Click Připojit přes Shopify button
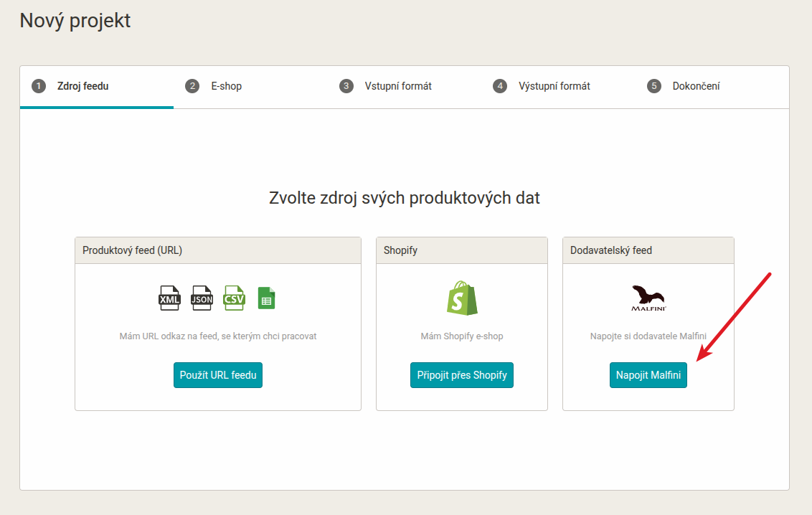Image resolution: width=812 pixels, height=515 pixels. click(x=462, y=375)
